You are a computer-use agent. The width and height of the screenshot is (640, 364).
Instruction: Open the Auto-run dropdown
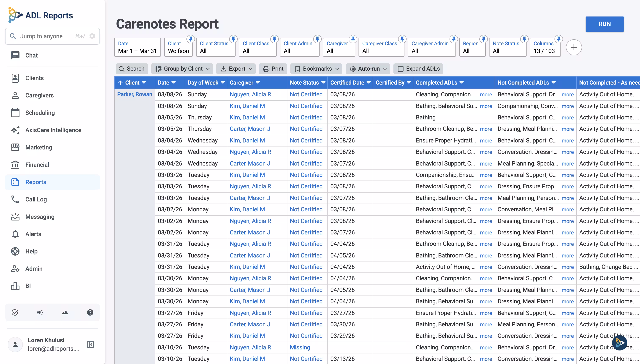pos(368,69)
